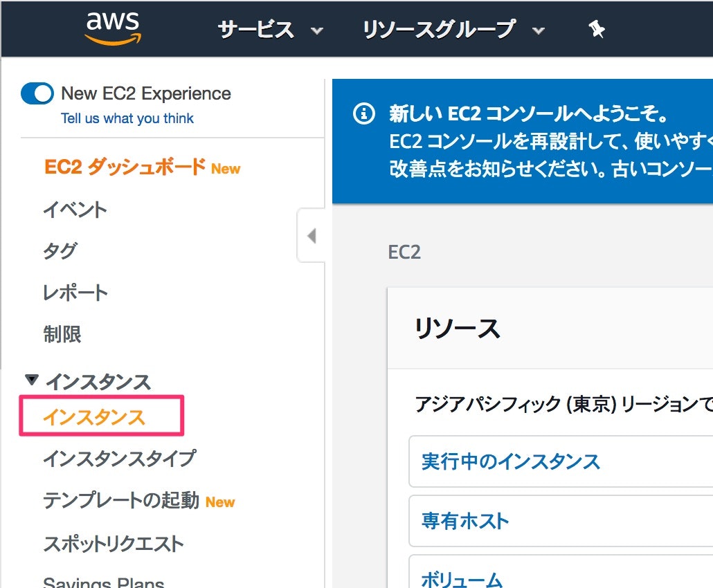Open the リソースグループ dropdown menu
This screenshot has height=588, width=713.
point(453,30)
